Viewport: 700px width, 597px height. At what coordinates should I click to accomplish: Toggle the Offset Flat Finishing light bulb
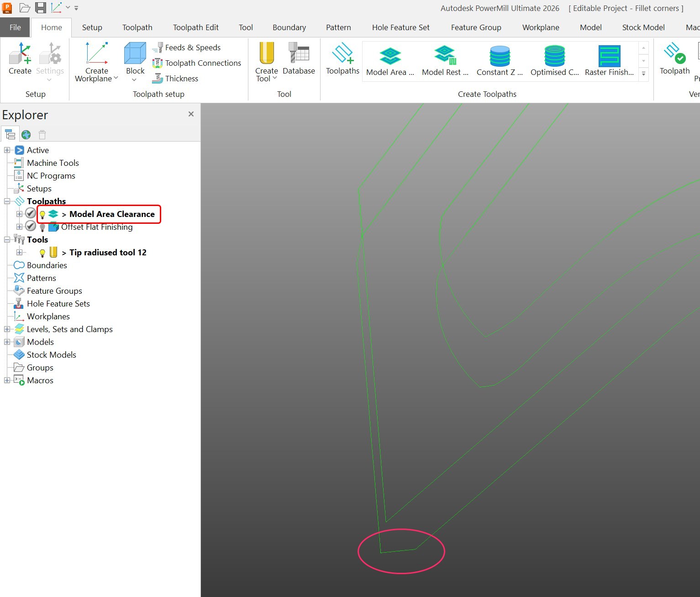tap(42, 227)
